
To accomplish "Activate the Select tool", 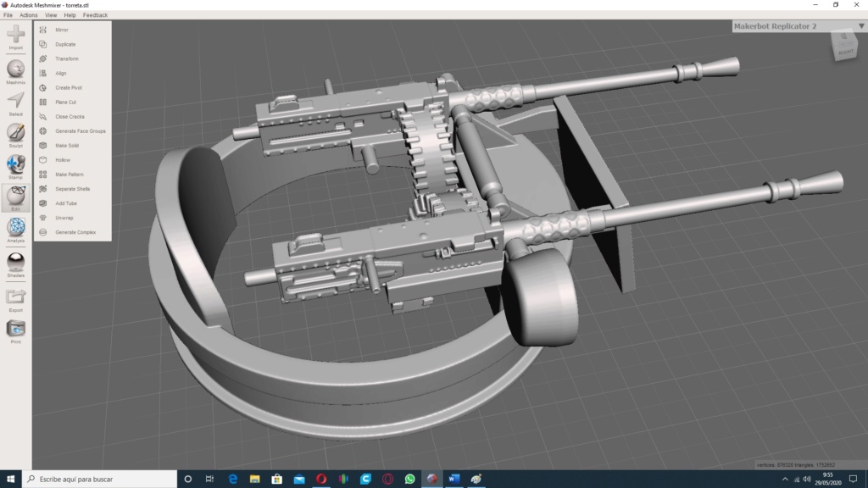I will tap(15, 100).
